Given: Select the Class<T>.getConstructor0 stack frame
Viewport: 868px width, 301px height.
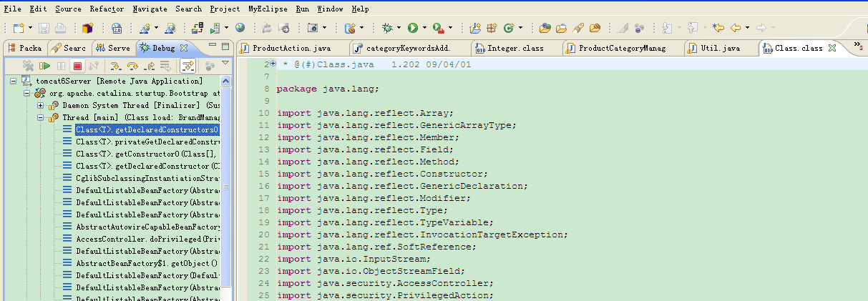Looking at the screenshot, I should click(x=147, y=154).
